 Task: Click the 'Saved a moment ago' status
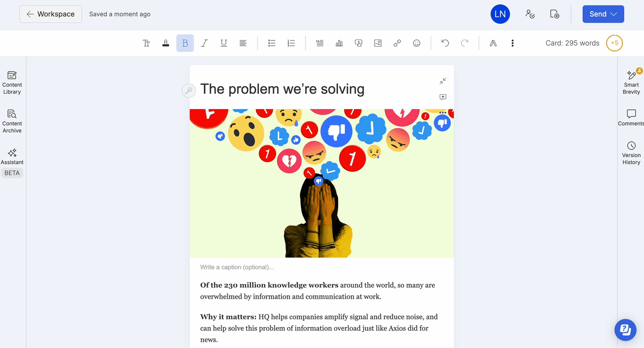pyautogui.click(x=120, y=14)
